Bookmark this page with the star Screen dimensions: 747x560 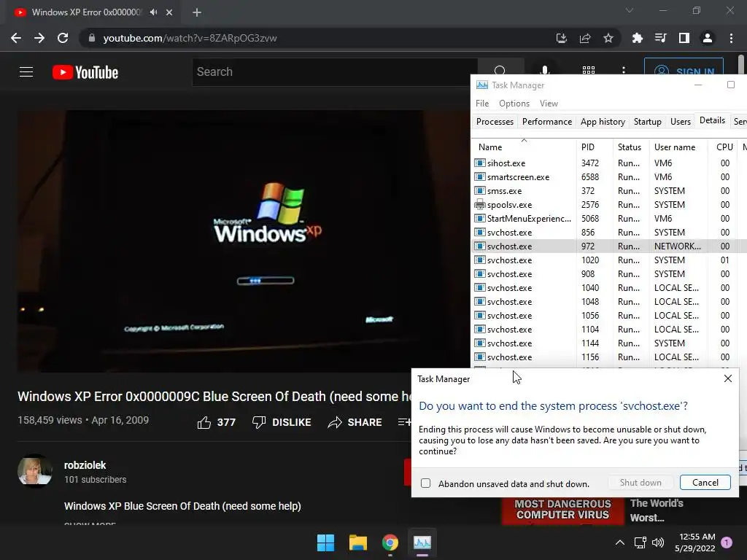[608, 38]
